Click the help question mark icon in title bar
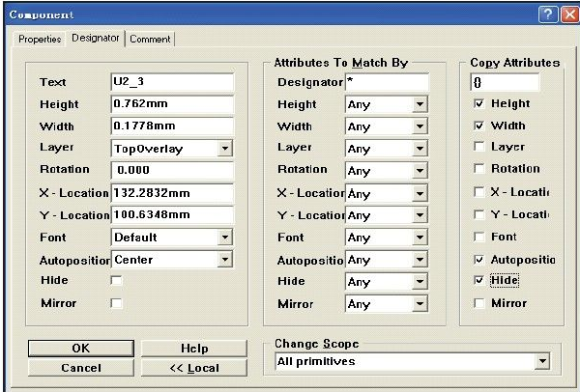Screen dimensions: 580x392 (x=545, y=14)
